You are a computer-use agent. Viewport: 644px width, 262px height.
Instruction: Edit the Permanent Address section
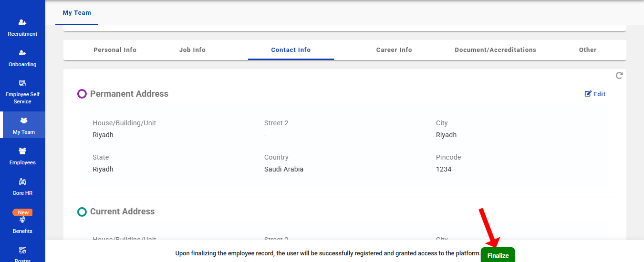coord(595,94)
